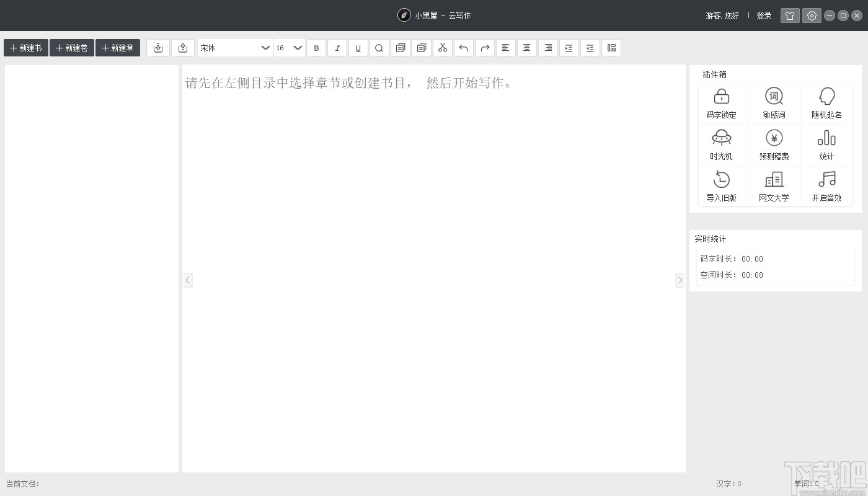This screenshot has height=496, width=868.
Task: Toggle the 开启音效 sound effects plugin
Action: coord(827,187)
